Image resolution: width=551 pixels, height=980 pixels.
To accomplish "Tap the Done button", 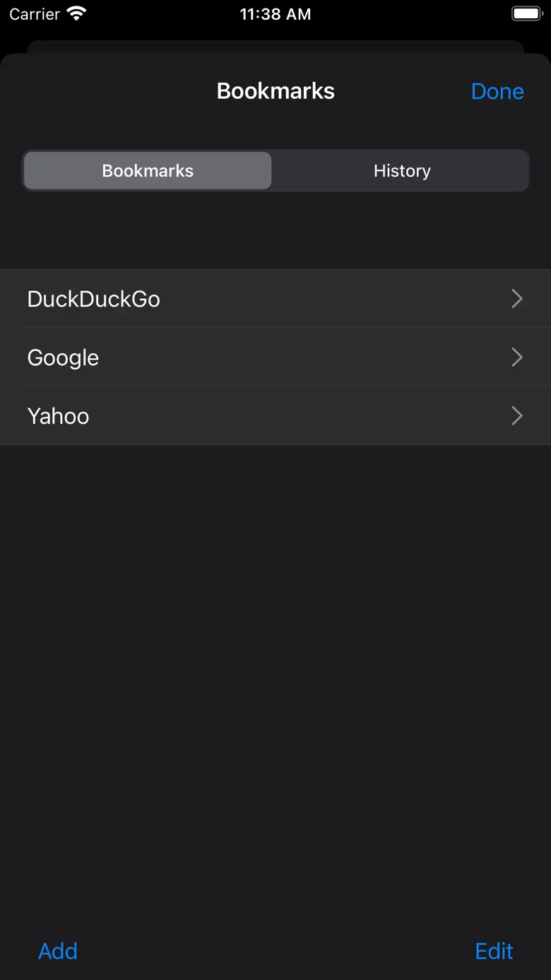I will (497, 91).
